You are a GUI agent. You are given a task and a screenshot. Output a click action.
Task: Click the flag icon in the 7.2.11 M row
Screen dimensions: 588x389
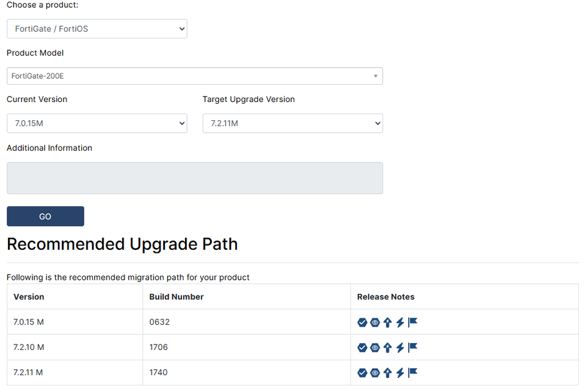tap(413, 372)
